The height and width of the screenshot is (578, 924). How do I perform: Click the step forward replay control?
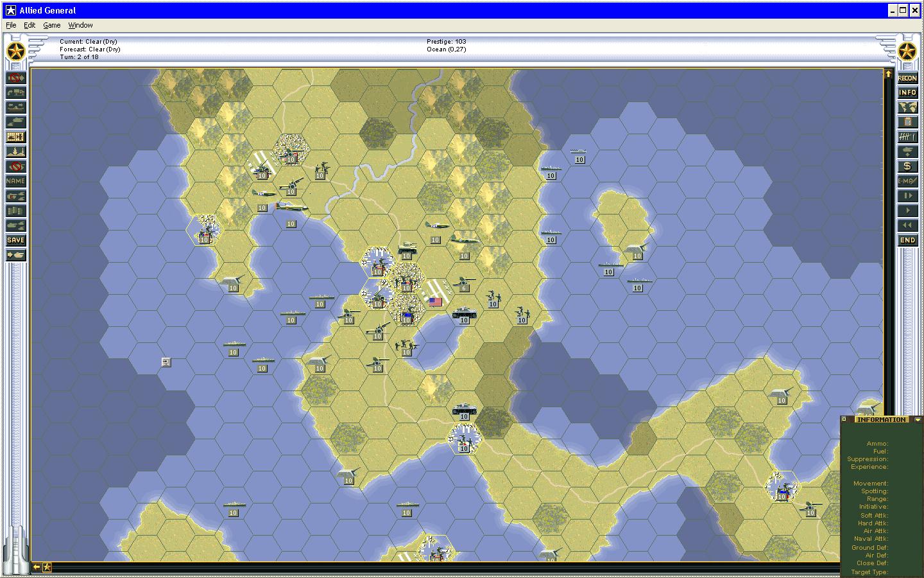pos(907,196)
